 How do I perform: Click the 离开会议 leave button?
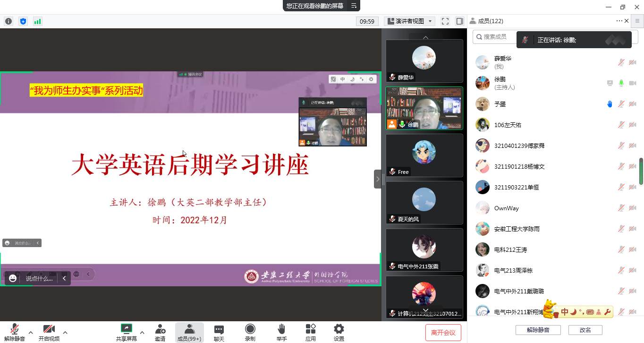click(x=443, y=333)
